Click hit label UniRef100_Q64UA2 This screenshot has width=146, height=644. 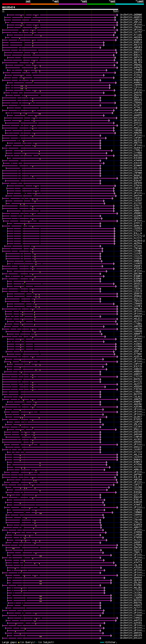[x=131, y=580]
